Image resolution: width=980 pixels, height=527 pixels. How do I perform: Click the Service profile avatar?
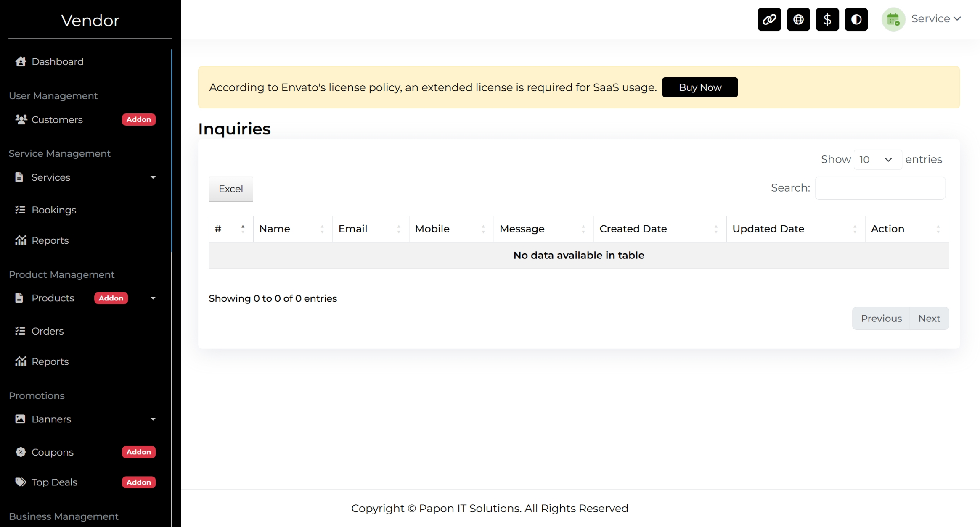pos(893,19)
